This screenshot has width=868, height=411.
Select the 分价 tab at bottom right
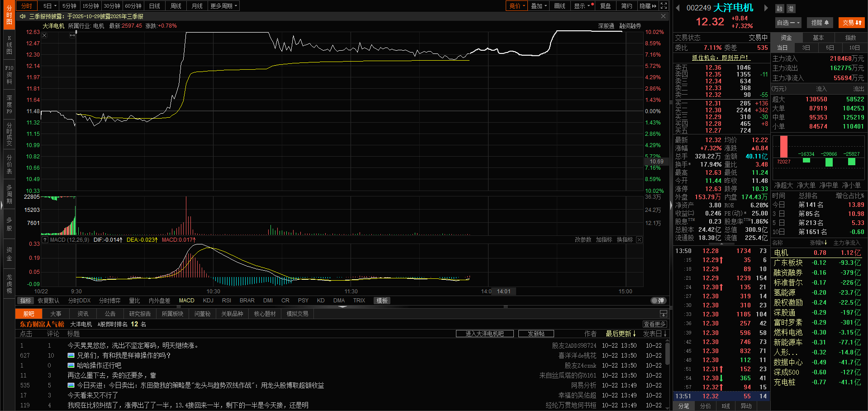tap(705, 406)
